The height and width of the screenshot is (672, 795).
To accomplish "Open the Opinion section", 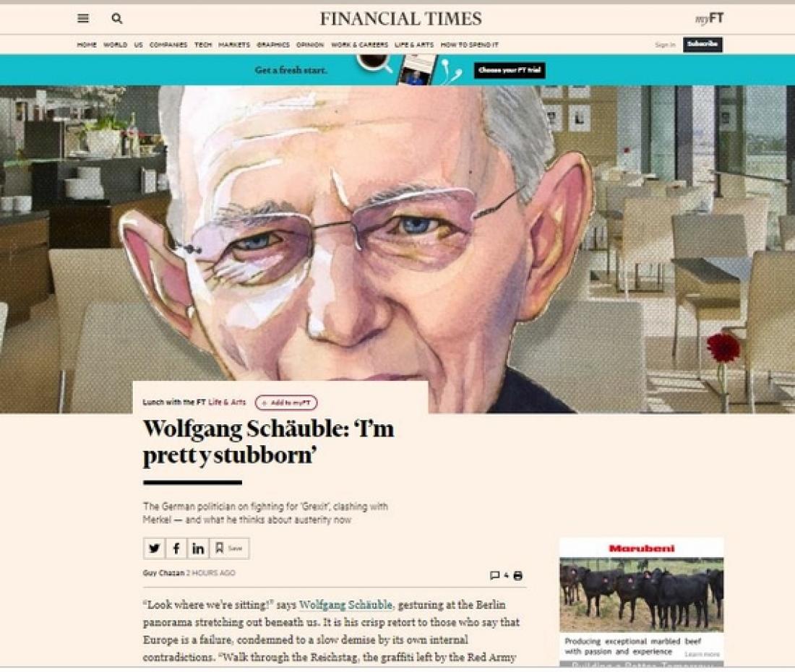I will 310,45.
